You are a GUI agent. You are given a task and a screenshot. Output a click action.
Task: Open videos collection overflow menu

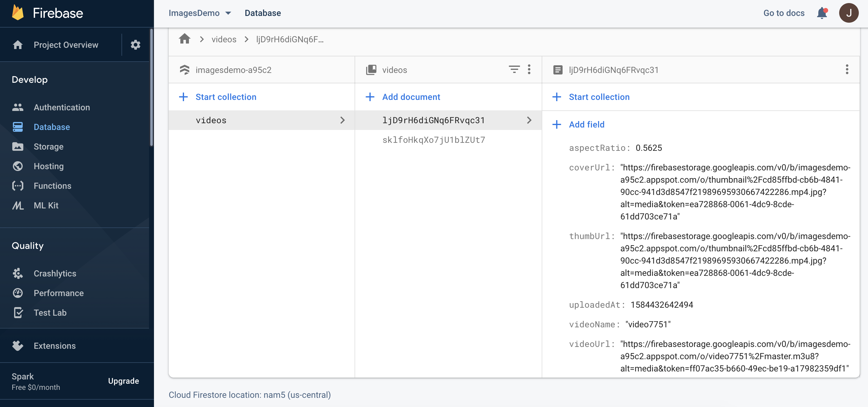pyautogui.click(x=529, y=69)
